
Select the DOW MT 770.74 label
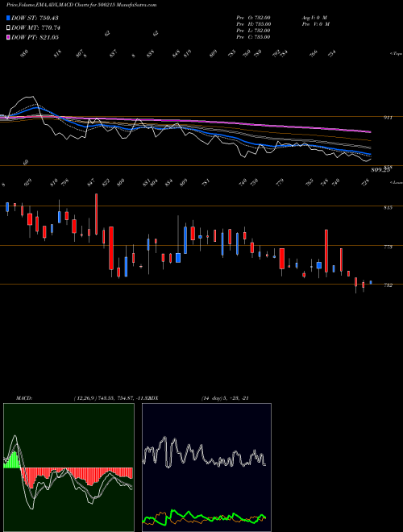35,27
